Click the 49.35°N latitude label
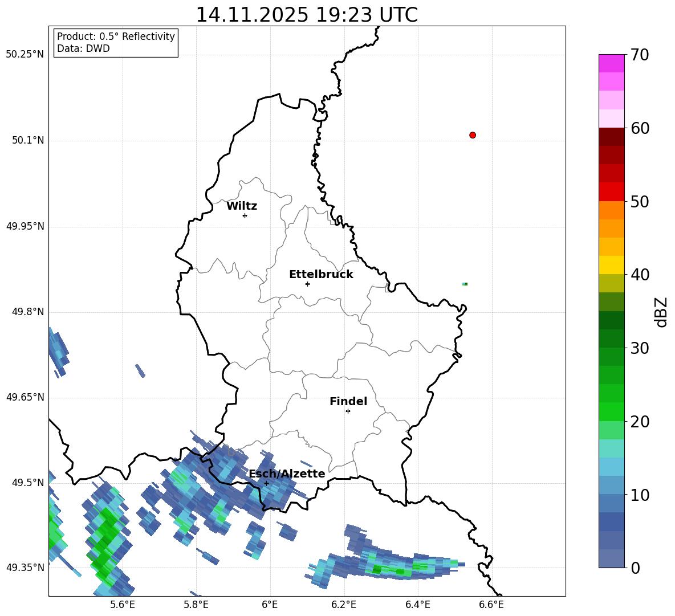675x616 pixels. 25,568
